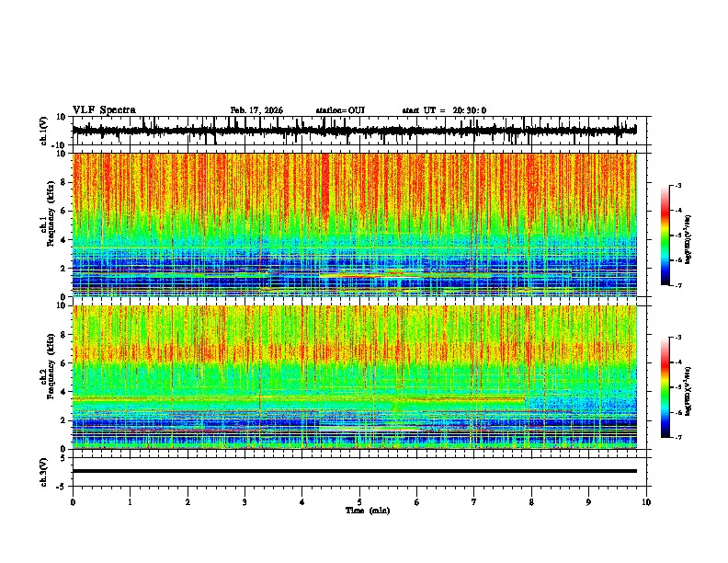Click time axis tick label "1"
Screen dimensions: 728x563
click(130, 502)
